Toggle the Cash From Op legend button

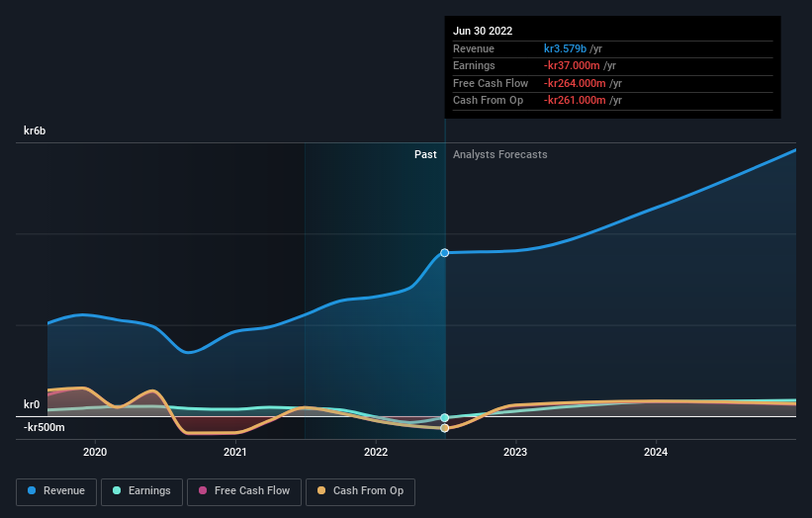pos(360,491)
